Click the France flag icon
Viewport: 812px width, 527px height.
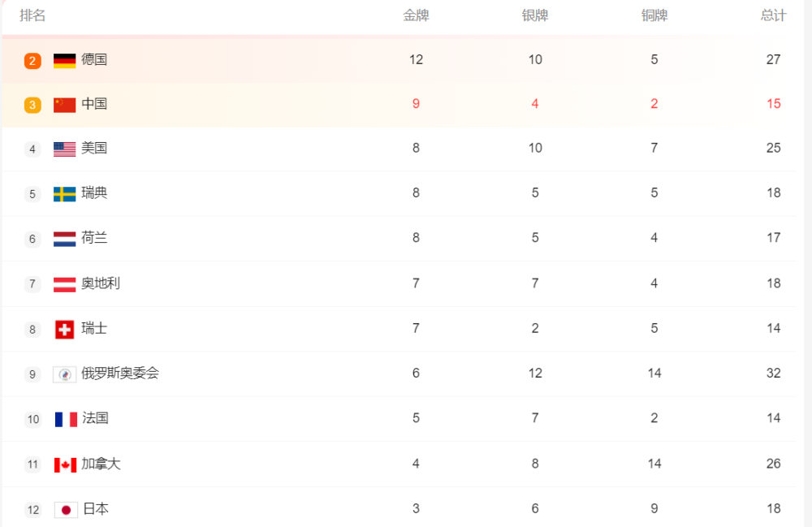[x=66, y=419]
